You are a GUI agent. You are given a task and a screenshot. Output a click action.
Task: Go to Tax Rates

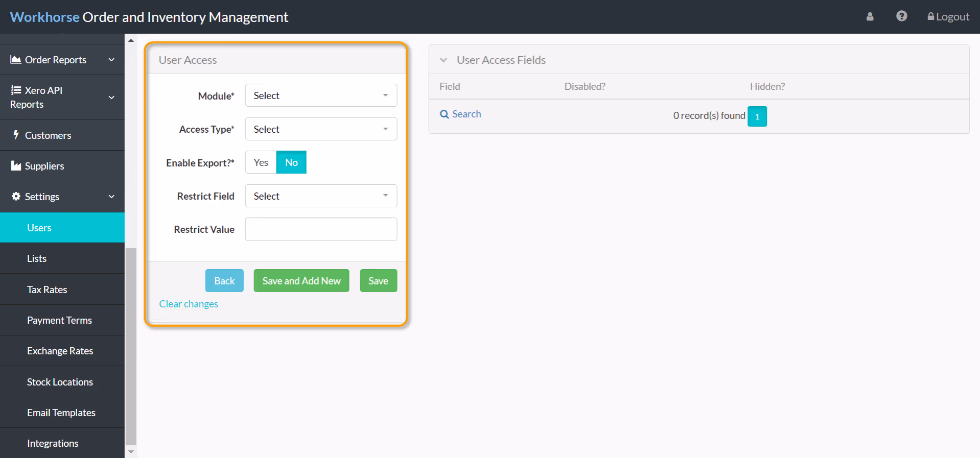[x=62, y=290]
